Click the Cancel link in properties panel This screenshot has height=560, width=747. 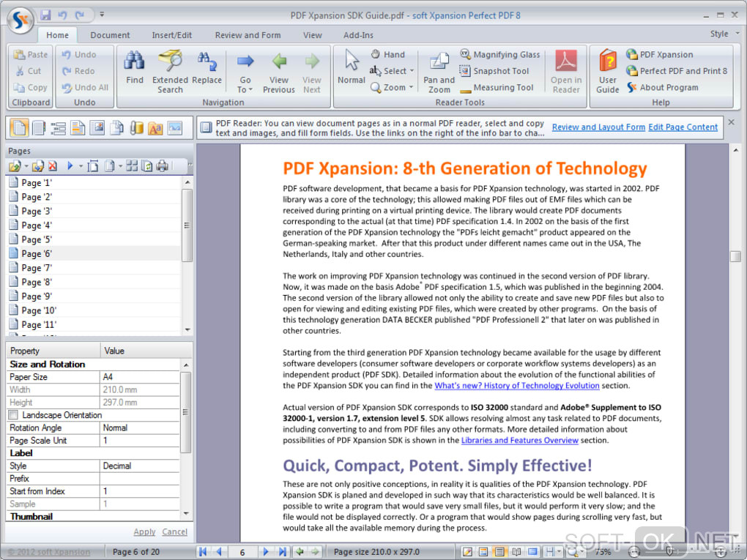[x=174, y=531]
